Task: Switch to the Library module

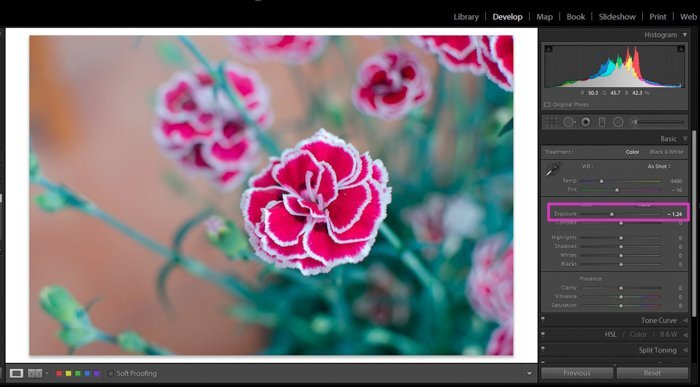Action: [466, 17]
